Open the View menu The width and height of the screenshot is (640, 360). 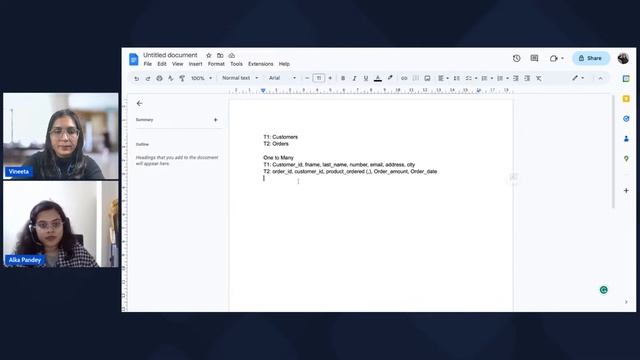click(178, 64)
